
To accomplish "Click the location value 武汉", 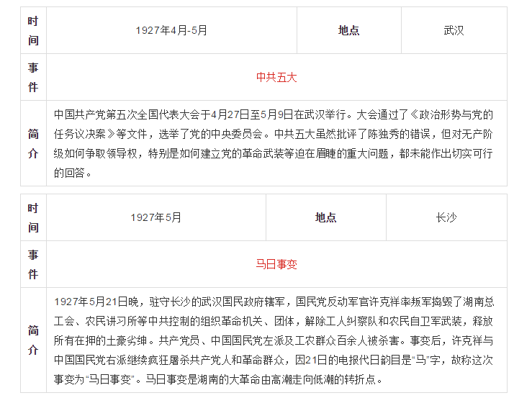I will pos(454,30).
